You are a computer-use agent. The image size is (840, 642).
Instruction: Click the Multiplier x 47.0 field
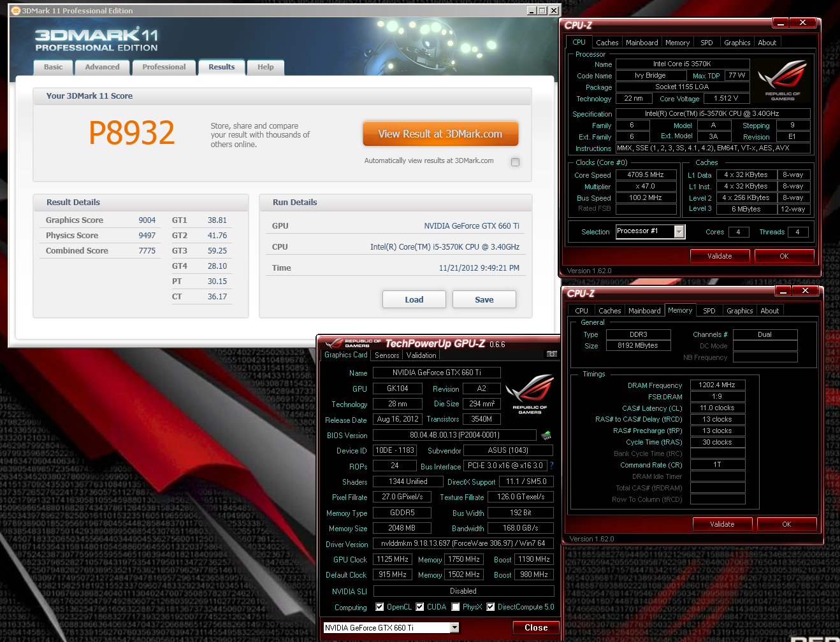(646, 186)
